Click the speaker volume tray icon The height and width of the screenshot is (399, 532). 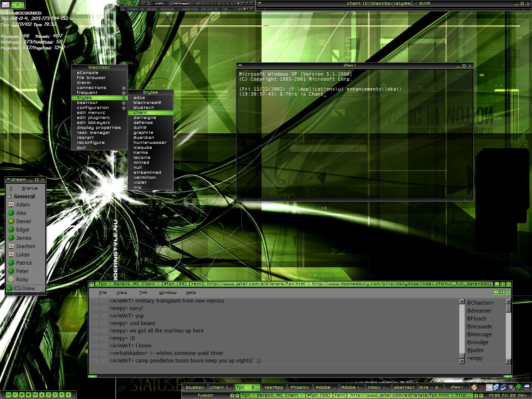[x=511, y=387]
